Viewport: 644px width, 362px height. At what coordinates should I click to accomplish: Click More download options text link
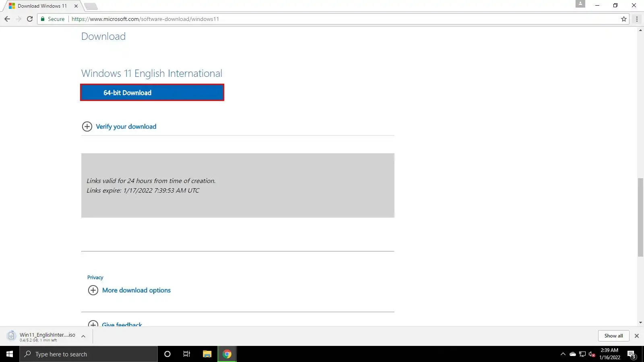pos(136,290)
